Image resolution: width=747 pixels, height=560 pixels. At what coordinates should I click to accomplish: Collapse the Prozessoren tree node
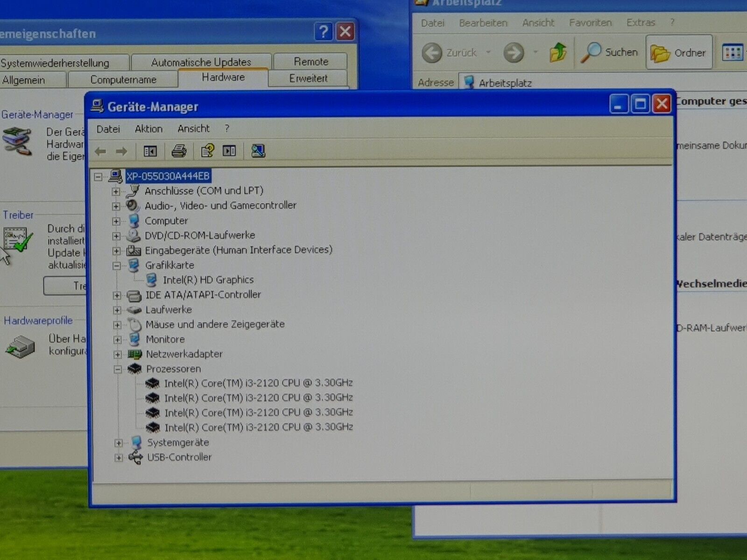[x=118, y=369]
